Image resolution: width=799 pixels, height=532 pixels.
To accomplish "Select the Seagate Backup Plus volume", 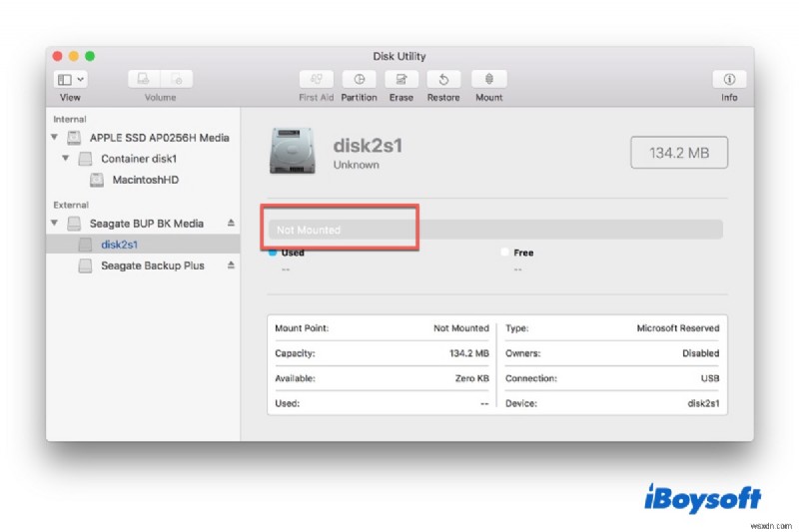I will 153,266.
